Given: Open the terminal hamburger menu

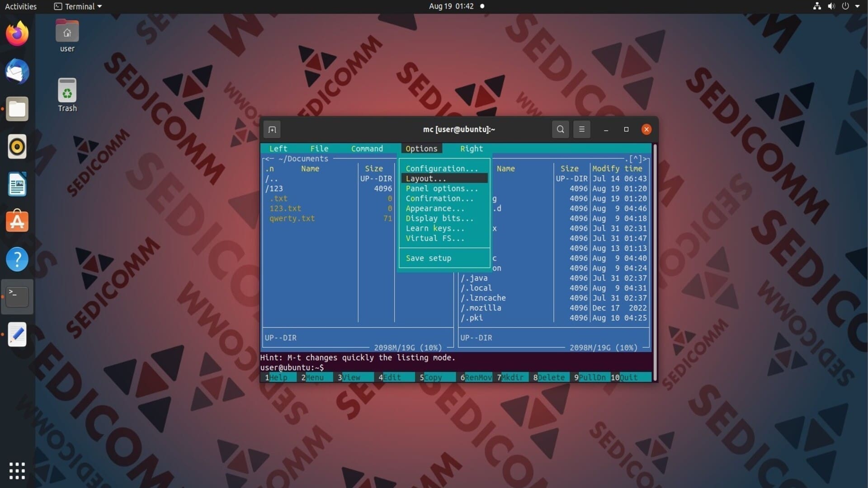Looking at the screenshot, I should 582,130.
